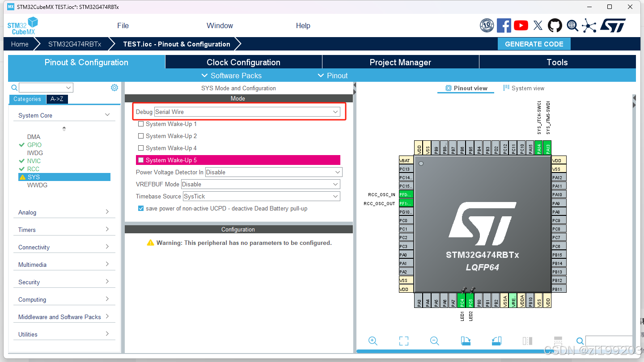Open the Help menu

pos(303,25)
